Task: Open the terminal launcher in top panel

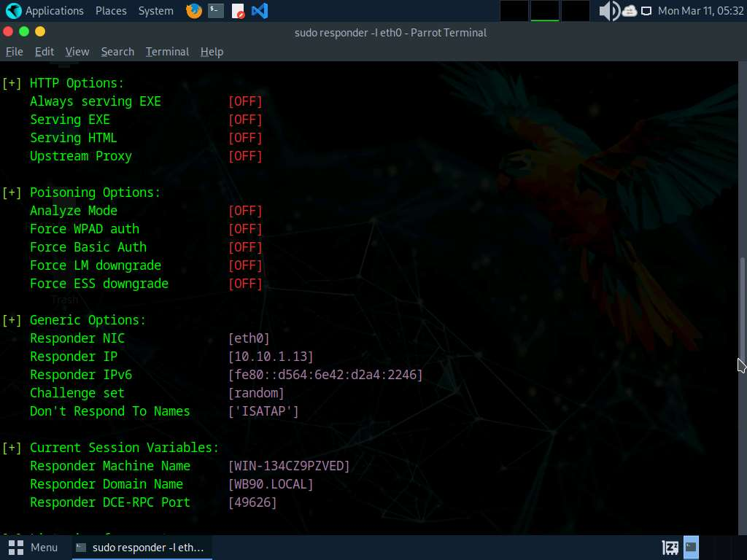Action: tap(215, 11)
